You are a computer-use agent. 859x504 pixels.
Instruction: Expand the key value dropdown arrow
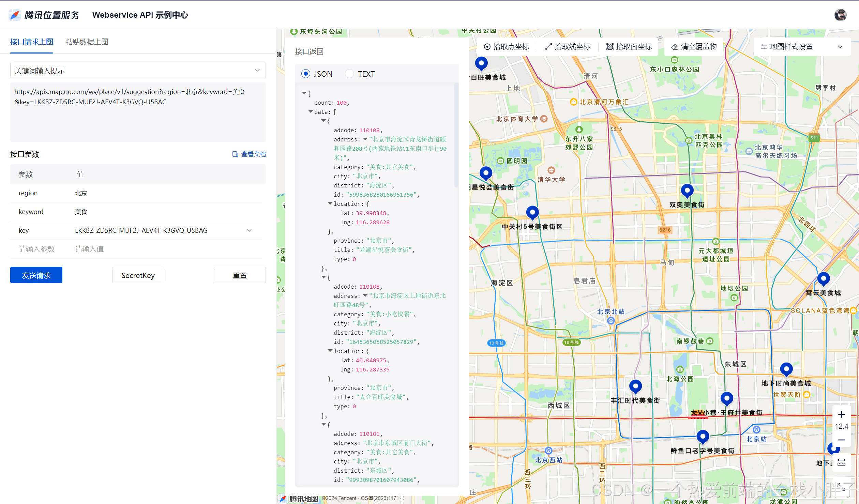249,230
